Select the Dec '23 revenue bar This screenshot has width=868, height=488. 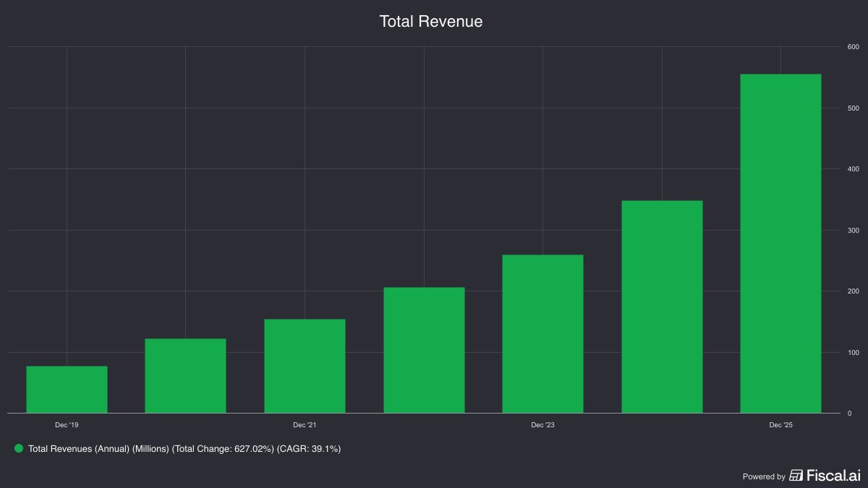click(542, 334)
